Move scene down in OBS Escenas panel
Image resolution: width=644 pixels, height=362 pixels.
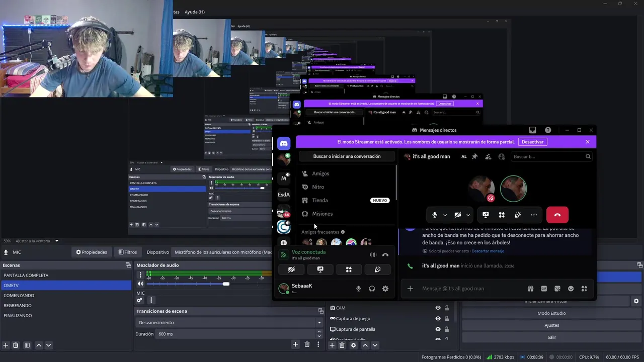[48, 345]
